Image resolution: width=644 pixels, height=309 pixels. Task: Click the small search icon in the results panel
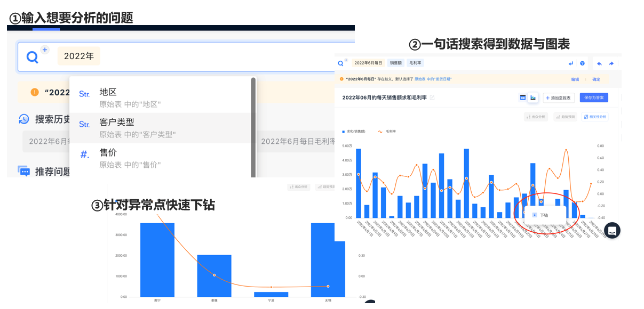tap(341, 63)
